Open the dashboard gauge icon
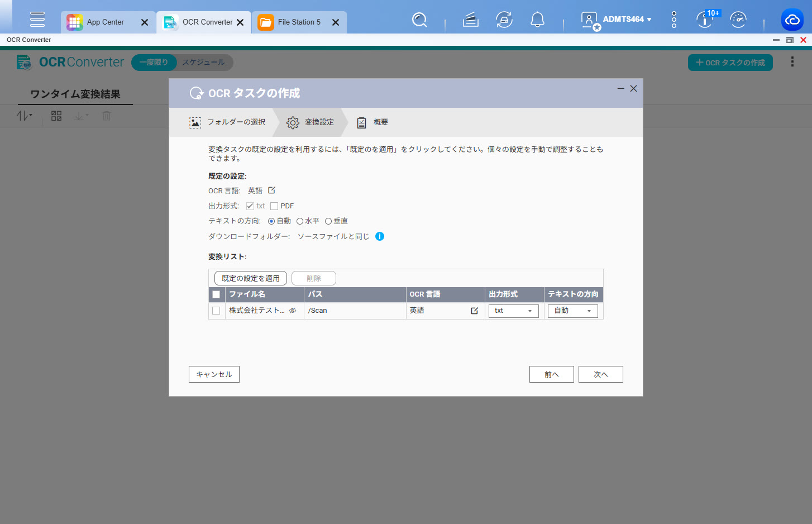 738,20
